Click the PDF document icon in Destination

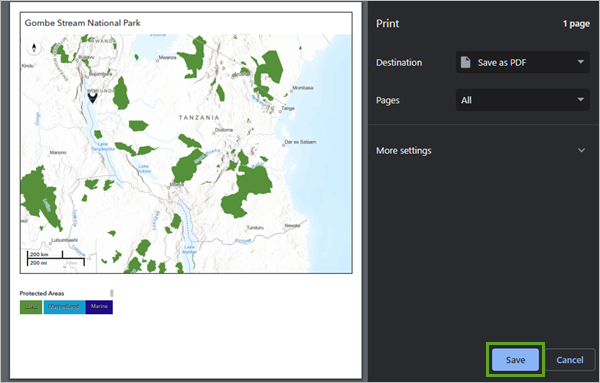(x=465, y=62)
